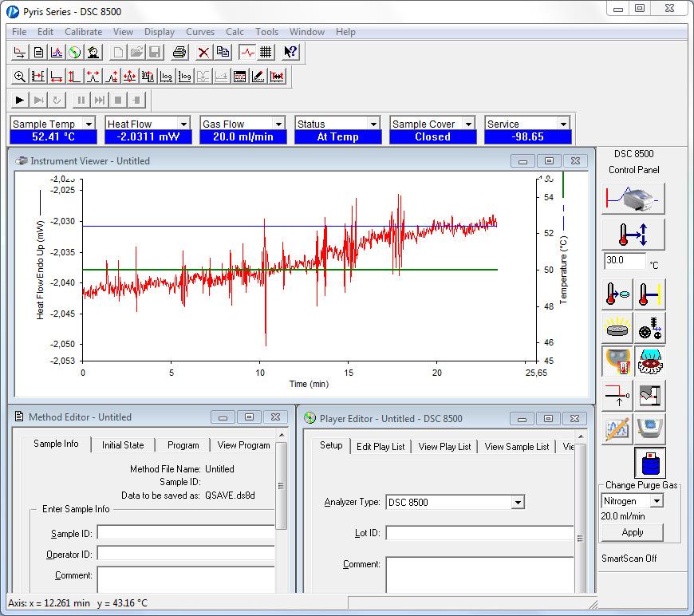Image resolution: width=694 pixels, height=616 pixels.
Task: Click the Lot ID input field
Action: pyautogui.click(x=479, y=533)
